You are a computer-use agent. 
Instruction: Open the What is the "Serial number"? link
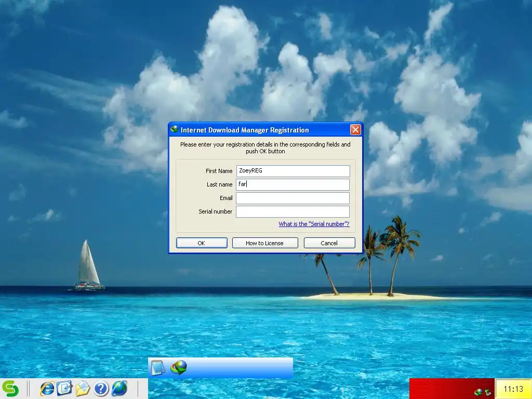[x=314, y=224]
